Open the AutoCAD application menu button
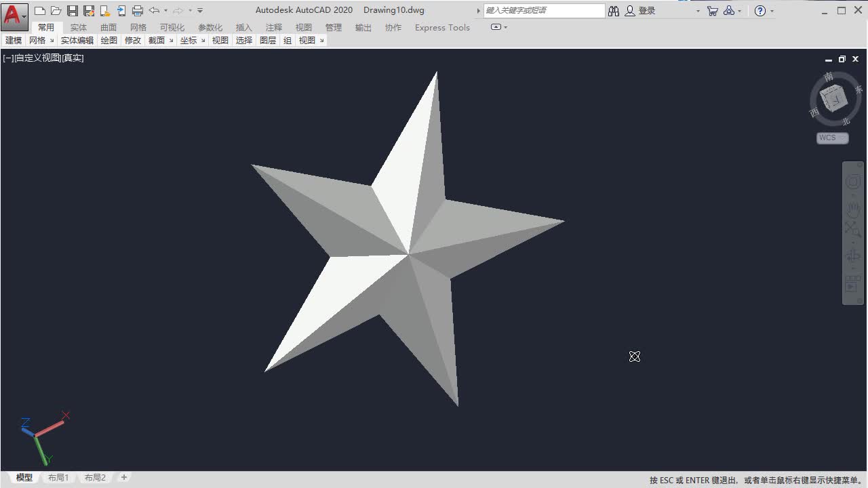 [x=14, y=15]
